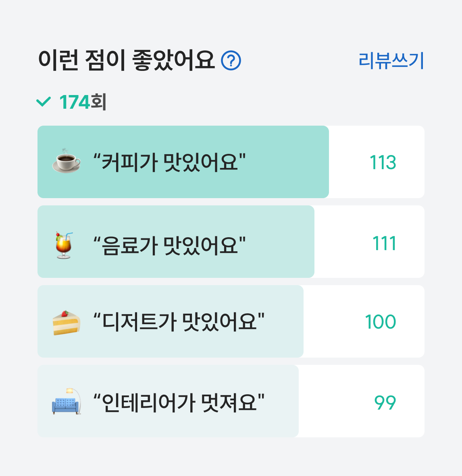Click the dessert bar's filled progress portion
Image resolution: width=462 pixels, height=476 pixels.
click(170, 321)
